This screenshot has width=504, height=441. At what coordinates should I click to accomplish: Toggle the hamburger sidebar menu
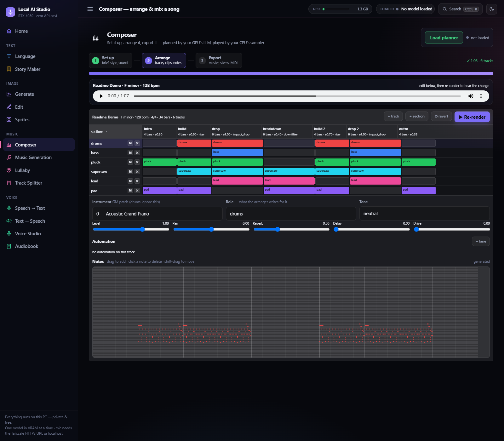[90, 9]
